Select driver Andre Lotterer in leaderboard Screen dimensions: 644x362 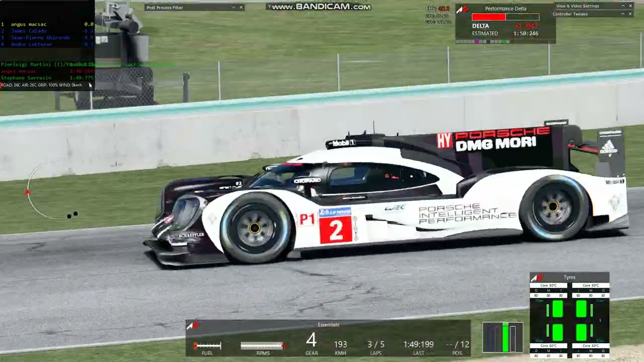point(47,44)
